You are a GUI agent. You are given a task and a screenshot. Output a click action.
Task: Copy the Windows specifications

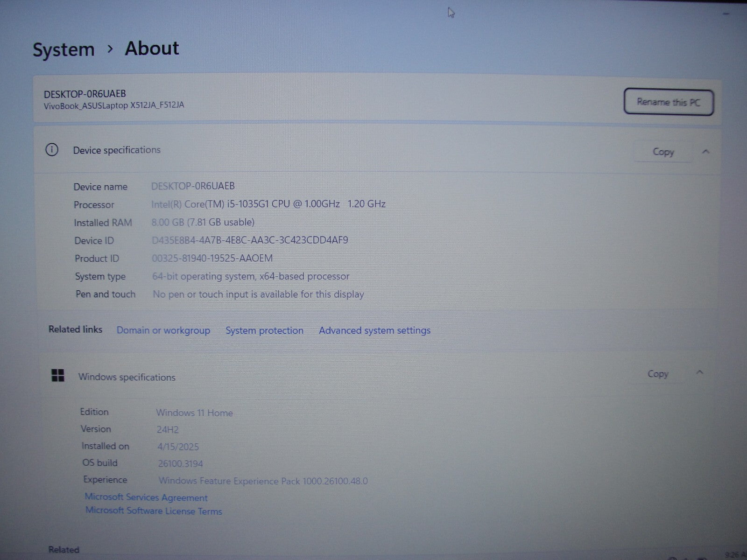point(658,374)
